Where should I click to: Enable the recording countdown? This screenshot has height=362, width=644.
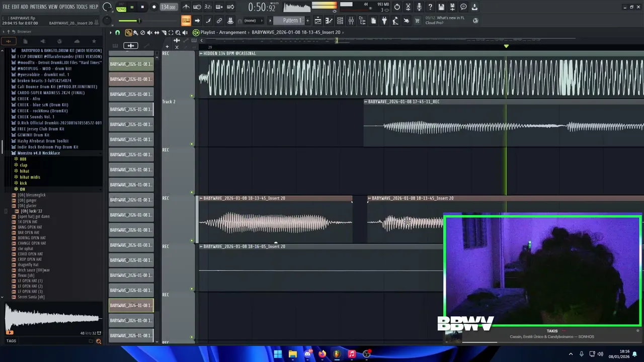point(208,7)
